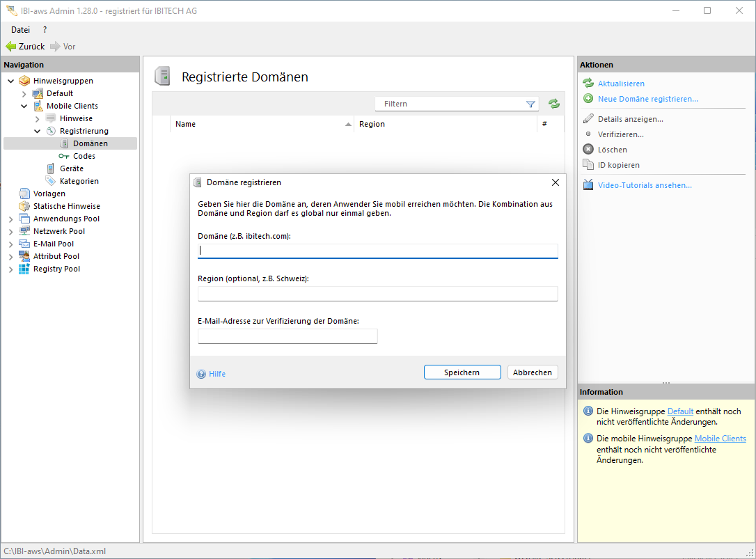
Task: Select Codes in the navigation tree
Action: 84,156
